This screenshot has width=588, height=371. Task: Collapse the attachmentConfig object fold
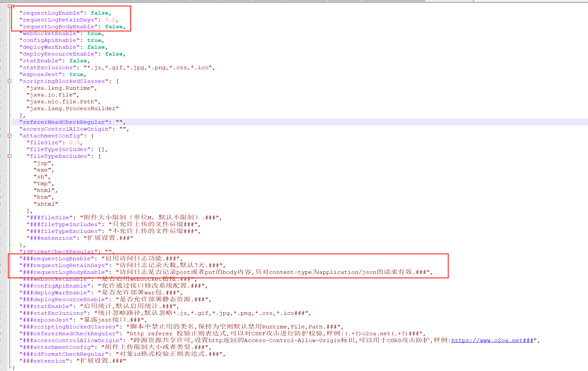[x=9, y=136]
